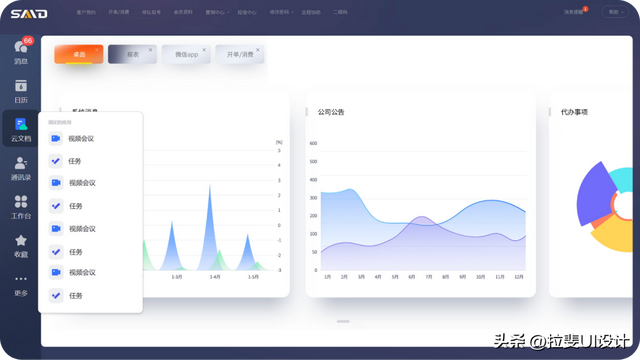Image resolution: width=640 pixels, height=360 pixels.
Task: Click the 1-5月 axis label
Action: tap(253, 277)
